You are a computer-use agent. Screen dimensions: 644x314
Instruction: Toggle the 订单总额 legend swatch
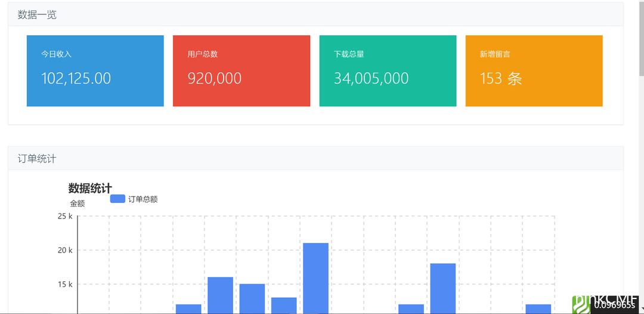[x=117, y=199]
